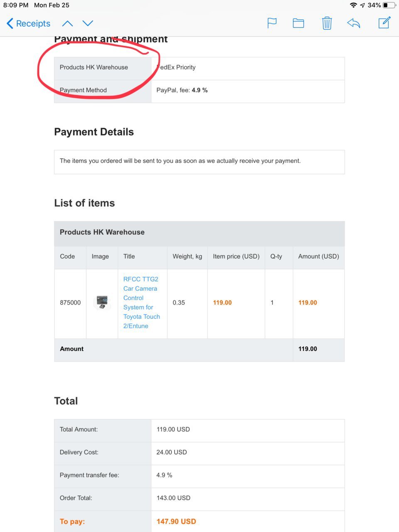Screen dimensions: 399x532
Task: Compose a new message
Action: click(384, 22)
